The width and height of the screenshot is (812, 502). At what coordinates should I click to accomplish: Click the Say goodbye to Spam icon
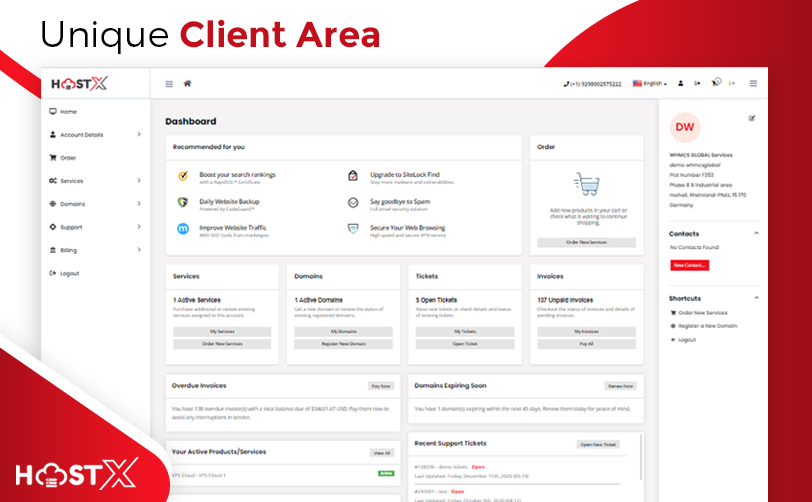(x=353, y=203)
